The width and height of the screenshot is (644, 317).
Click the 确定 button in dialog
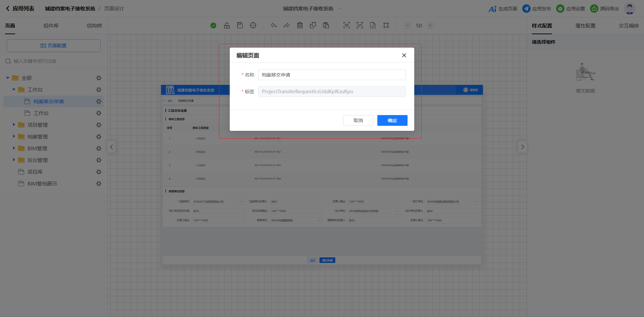[392, 120]
